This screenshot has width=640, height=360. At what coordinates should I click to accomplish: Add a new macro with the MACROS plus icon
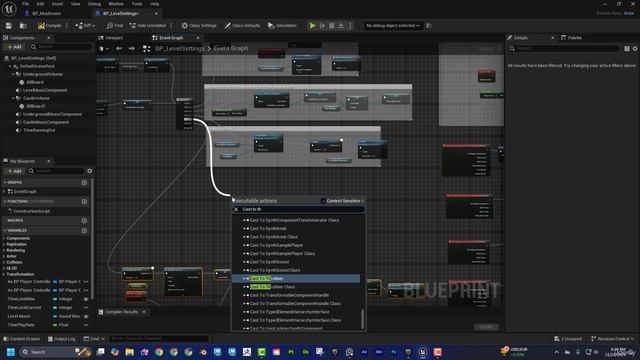click(x=84, y=220)
